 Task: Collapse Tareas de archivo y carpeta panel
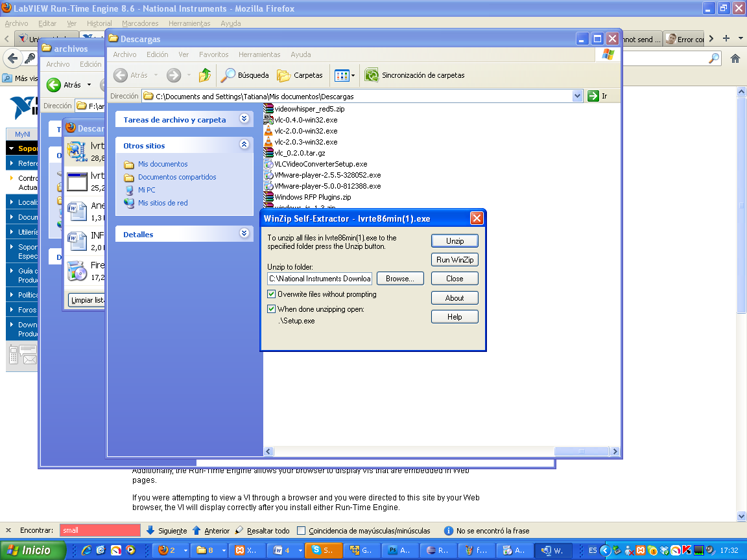[x=244, y=119]
